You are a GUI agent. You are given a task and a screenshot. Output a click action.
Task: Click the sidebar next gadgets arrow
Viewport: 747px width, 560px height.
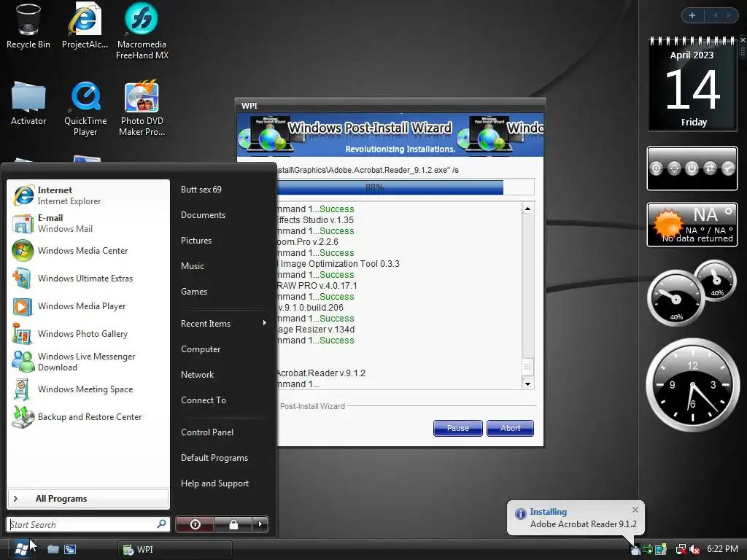coord(729,15)
